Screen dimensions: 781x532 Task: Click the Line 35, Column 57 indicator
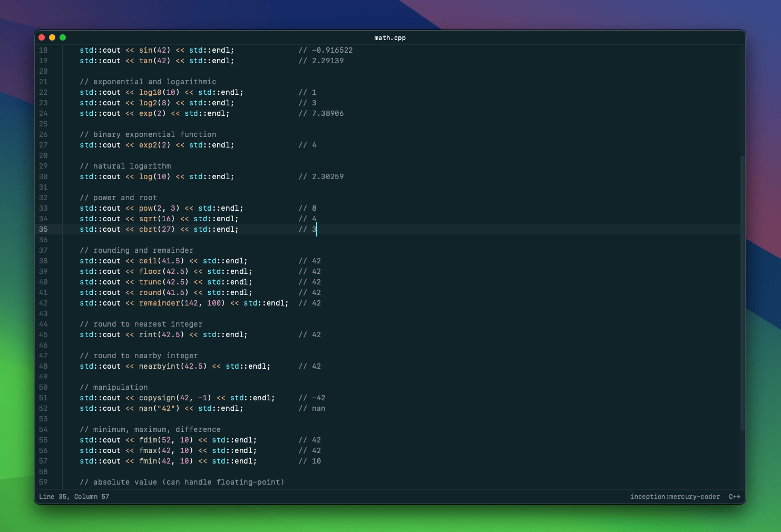(x=74, y=496)
